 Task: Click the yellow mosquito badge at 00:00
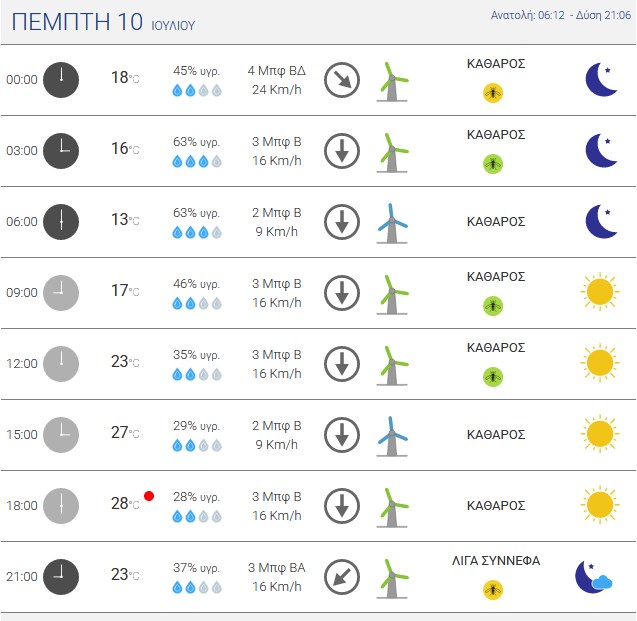click(x=493, y=93)
